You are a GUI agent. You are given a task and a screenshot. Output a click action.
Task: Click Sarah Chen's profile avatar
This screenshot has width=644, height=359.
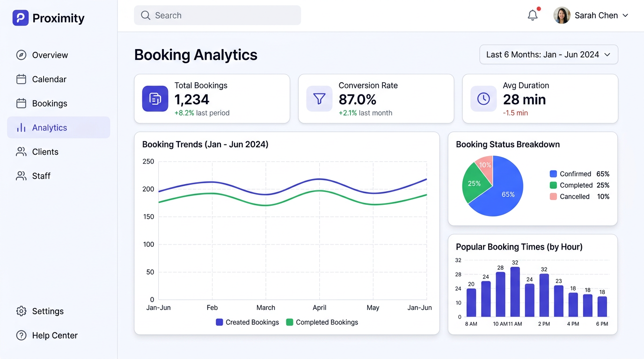coord(562,15)
